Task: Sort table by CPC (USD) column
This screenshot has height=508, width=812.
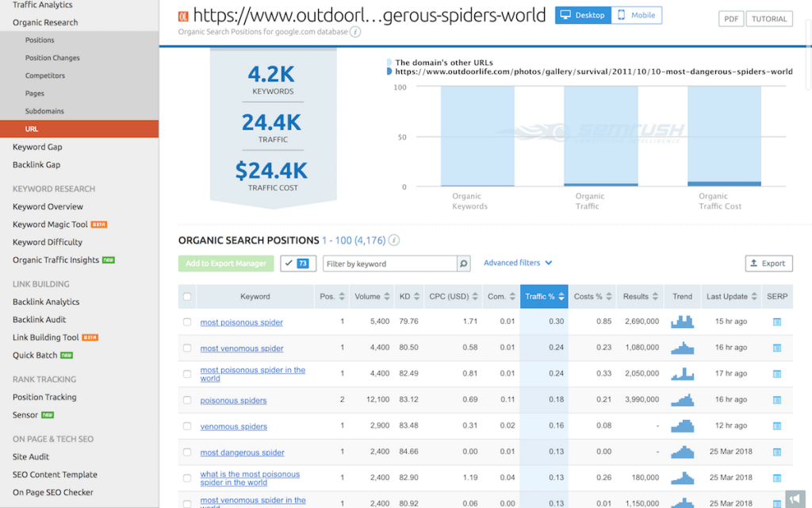Action: click(x=453, y=297)
